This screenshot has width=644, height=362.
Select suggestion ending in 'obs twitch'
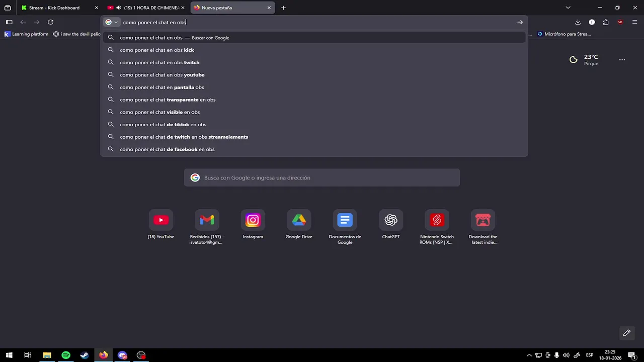pyautogui.click(x=314, y=62)
